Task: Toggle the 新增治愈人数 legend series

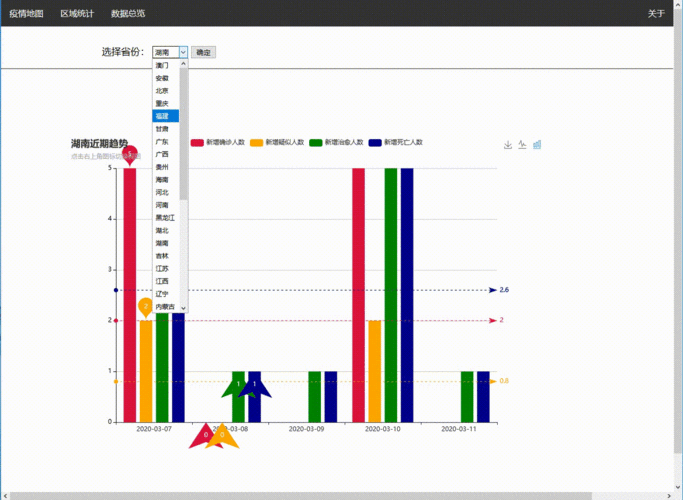Action: coord(336,142)
